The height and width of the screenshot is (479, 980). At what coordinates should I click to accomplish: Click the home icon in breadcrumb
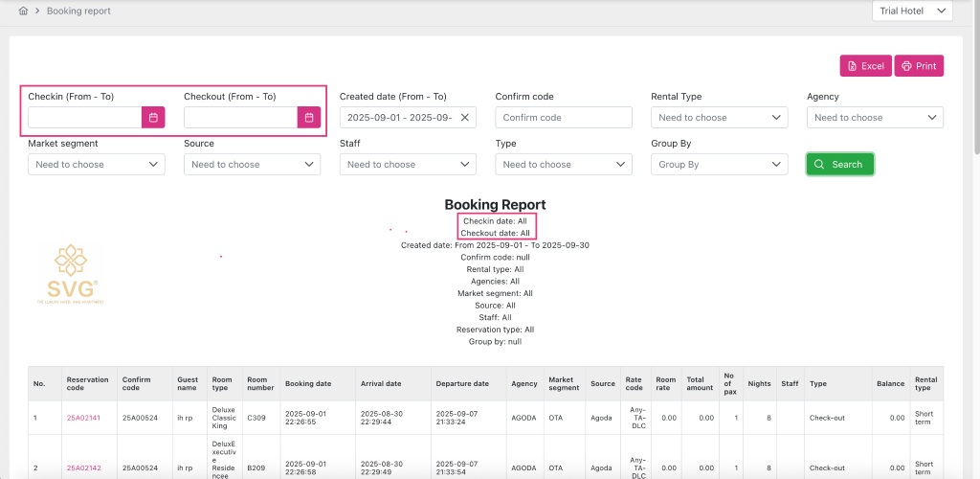click(23, 11)
